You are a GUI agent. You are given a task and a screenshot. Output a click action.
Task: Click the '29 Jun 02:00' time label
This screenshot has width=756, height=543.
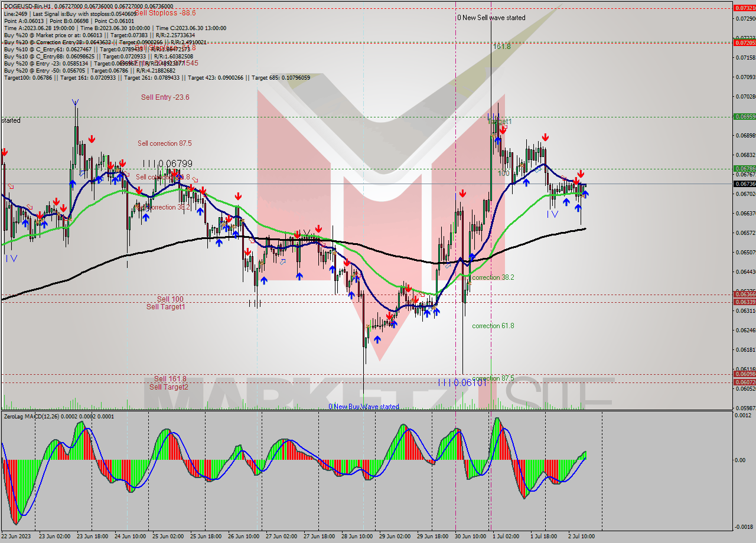coord(394,537)
